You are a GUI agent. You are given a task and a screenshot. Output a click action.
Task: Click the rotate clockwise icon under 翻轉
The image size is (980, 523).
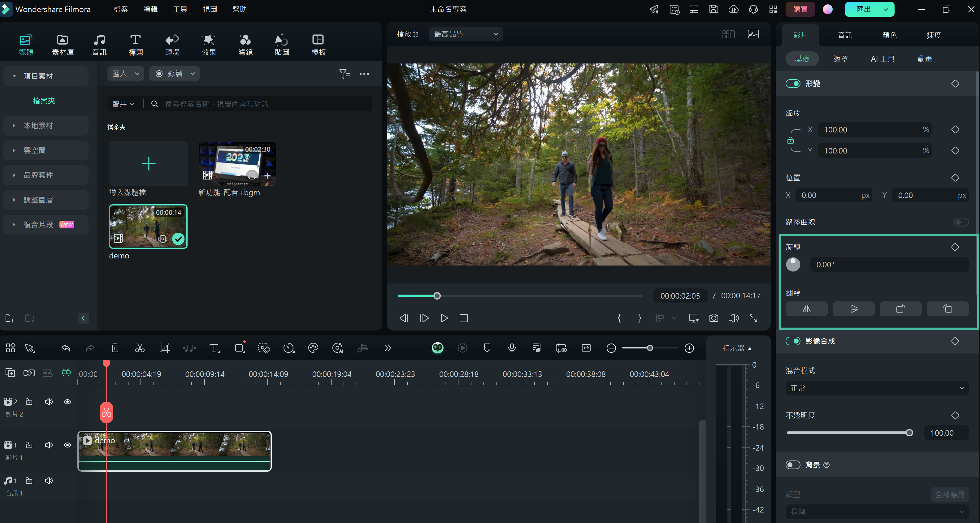coord(900,309)
